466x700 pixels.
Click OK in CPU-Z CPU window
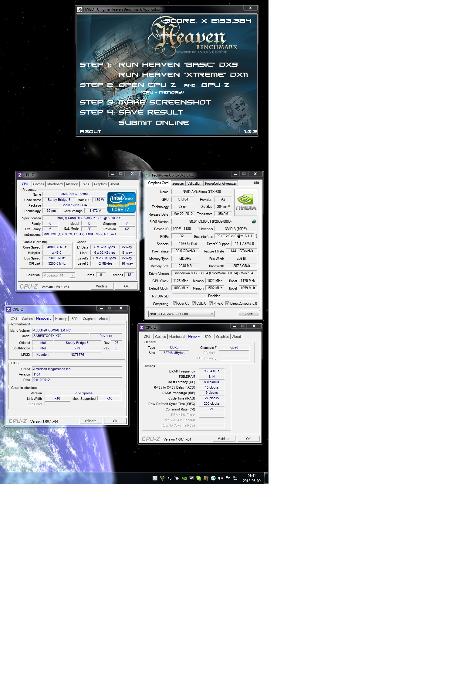pyautogui.click(x=126, y=286)
